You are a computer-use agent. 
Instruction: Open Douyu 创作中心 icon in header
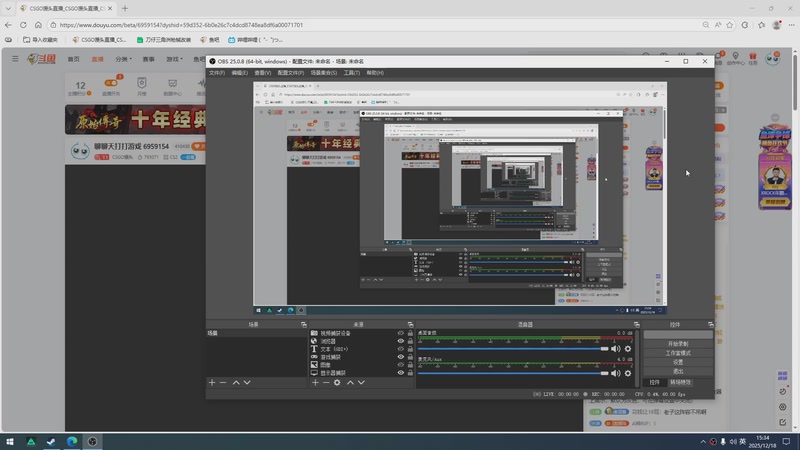[735, 58]
